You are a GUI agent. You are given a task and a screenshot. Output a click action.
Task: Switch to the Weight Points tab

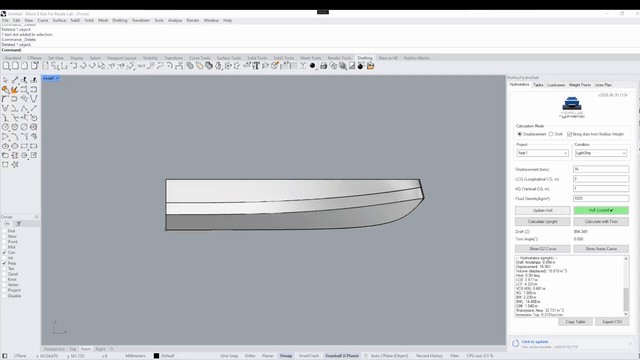tap(580, 85)
